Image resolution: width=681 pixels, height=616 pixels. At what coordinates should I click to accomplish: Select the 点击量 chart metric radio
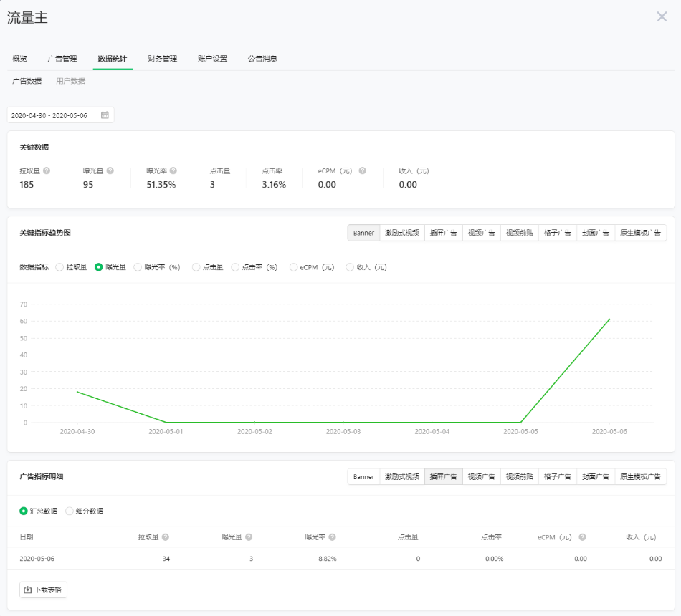tap(196, 267)
